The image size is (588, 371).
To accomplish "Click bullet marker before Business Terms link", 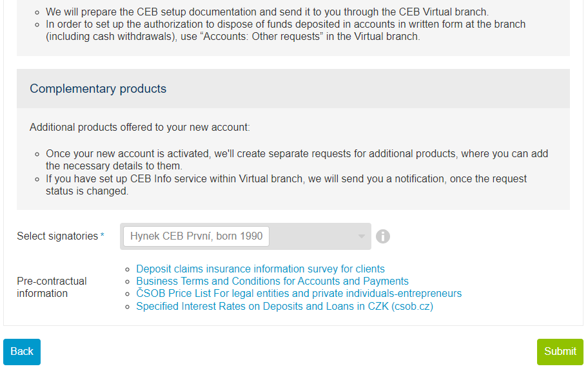I will (x=128, y=282).
